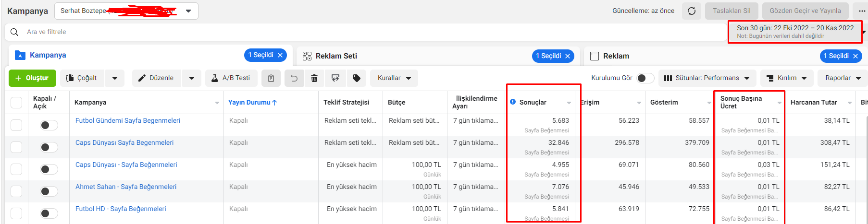The image size is (868, 224).
Task: Toggle on Futbol HD campaign switch
Action: (x=49, y=213)
